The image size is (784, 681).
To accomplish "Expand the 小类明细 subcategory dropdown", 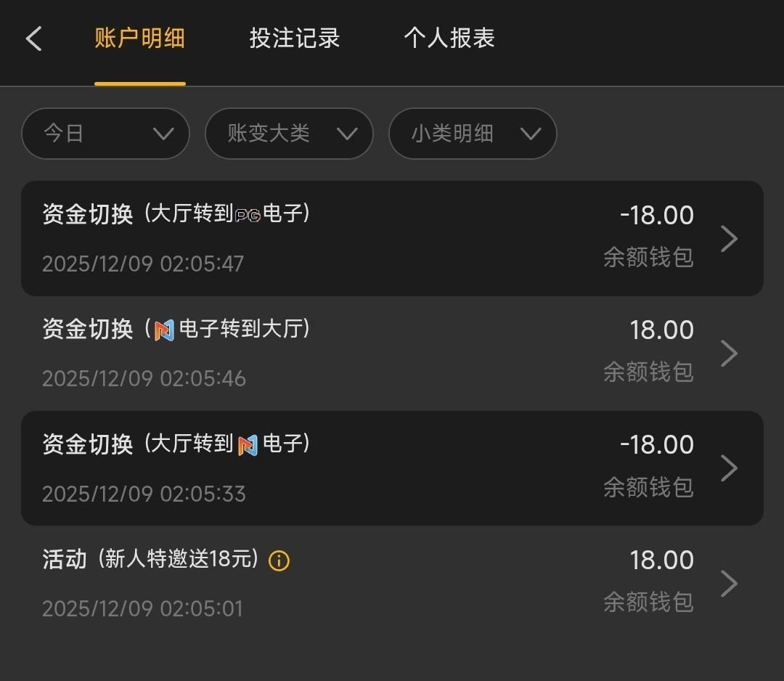I will tap(473, 134).
